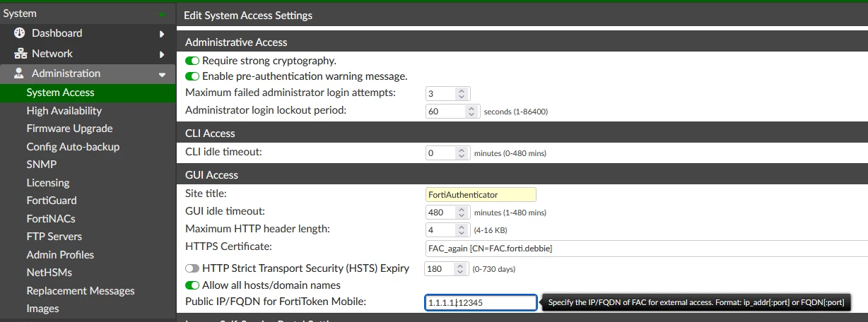
Task: Select the Dashboard menu entry
Action: click(88, 33)
